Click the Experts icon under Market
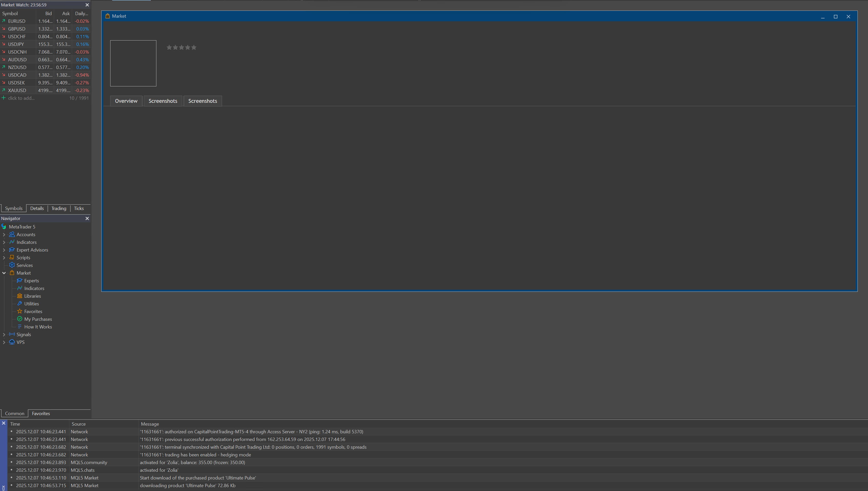This screenshot has height=491, width=868. pyautogui.click(x=19, y=280)
